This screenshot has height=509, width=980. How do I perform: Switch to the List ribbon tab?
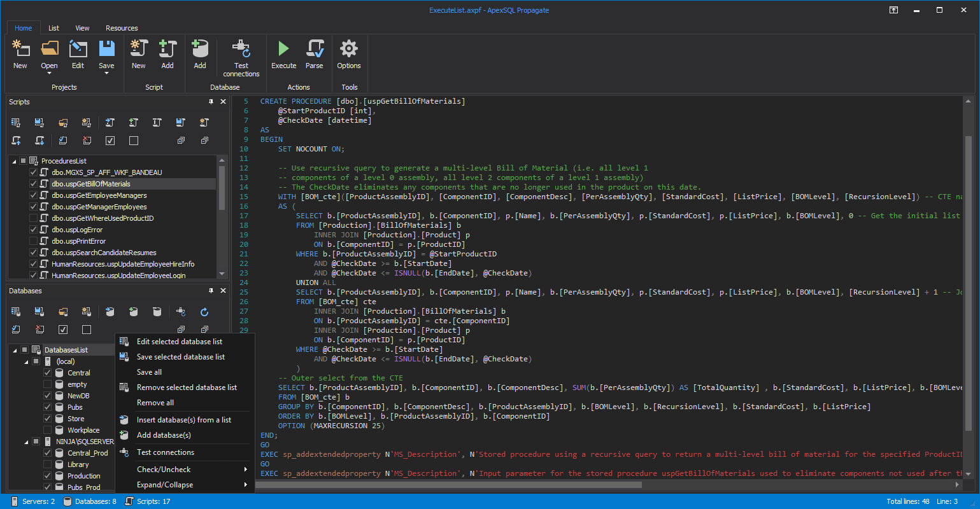click(53, 28)
